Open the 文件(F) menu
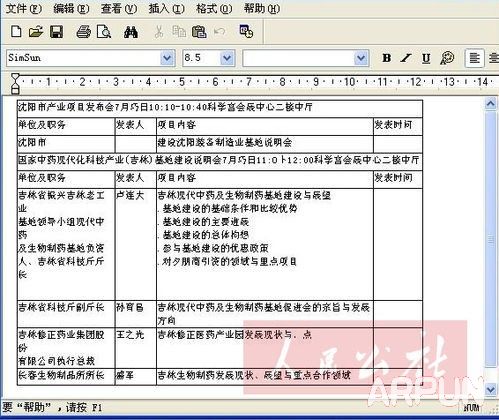499x420 pixels. [24, 8]
